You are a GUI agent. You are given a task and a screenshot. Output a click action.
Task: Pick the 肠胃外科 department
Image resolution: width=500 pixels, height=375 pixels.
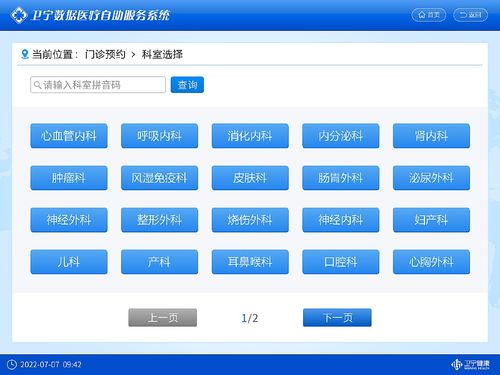pos(341,178)
